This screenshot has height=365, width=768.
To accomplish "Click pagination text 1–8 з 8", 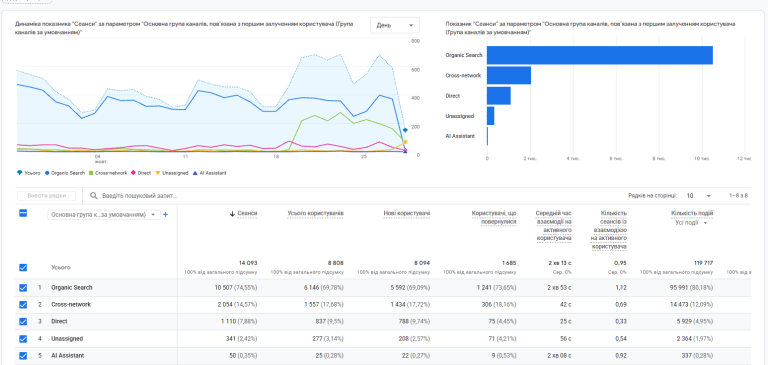I will point(739,196).
